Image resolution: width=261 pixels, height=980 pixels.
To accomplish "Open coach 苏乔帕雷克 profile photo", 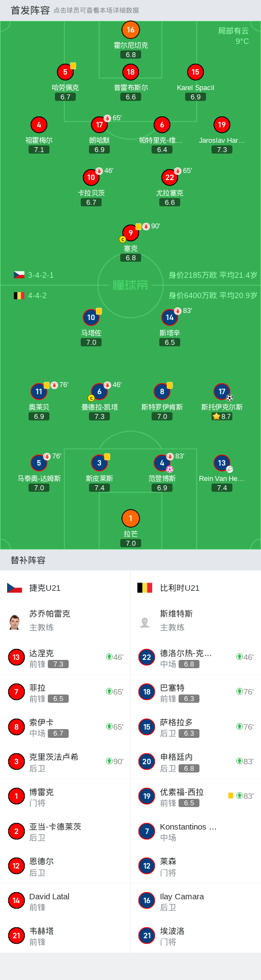I will click(x=15, y=622).
